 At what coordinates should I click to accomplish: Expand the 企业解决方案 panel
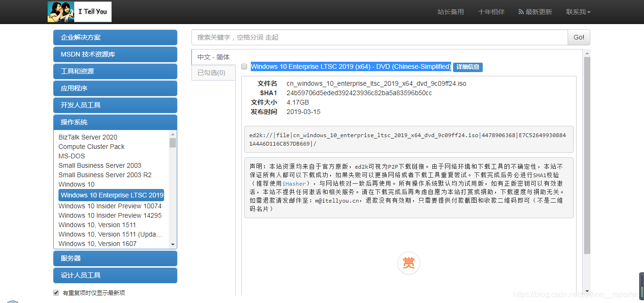click(115, 37)
